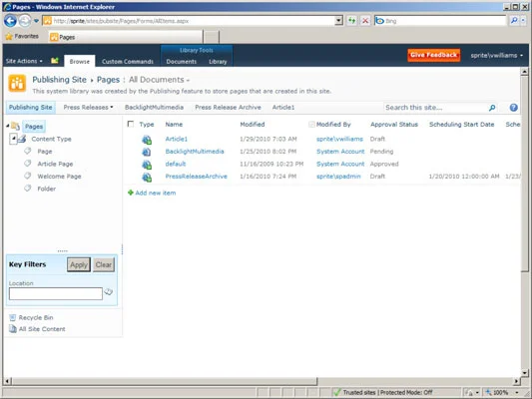Image resolution: width=532 pixels, height=399 pixels.
Task: Click the Navigate Up folder icon beside Site Actions
Action: coord(55,61)
